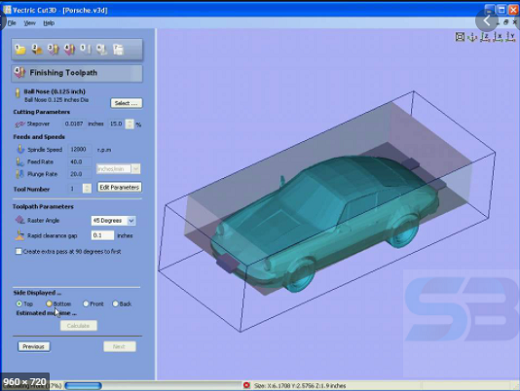Open the Help menu
This screenshot has width=520, height=391.
click(x=49, y=23)
